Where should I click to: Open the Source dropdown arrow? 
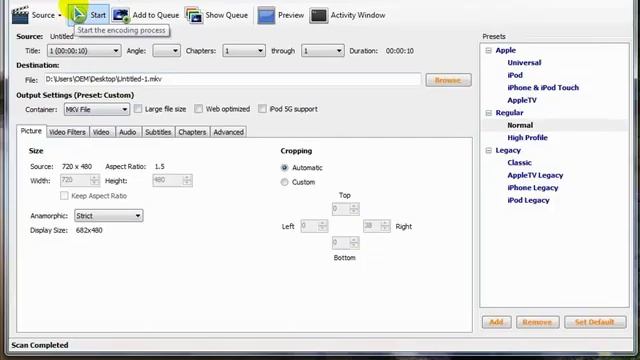[60, 16]
